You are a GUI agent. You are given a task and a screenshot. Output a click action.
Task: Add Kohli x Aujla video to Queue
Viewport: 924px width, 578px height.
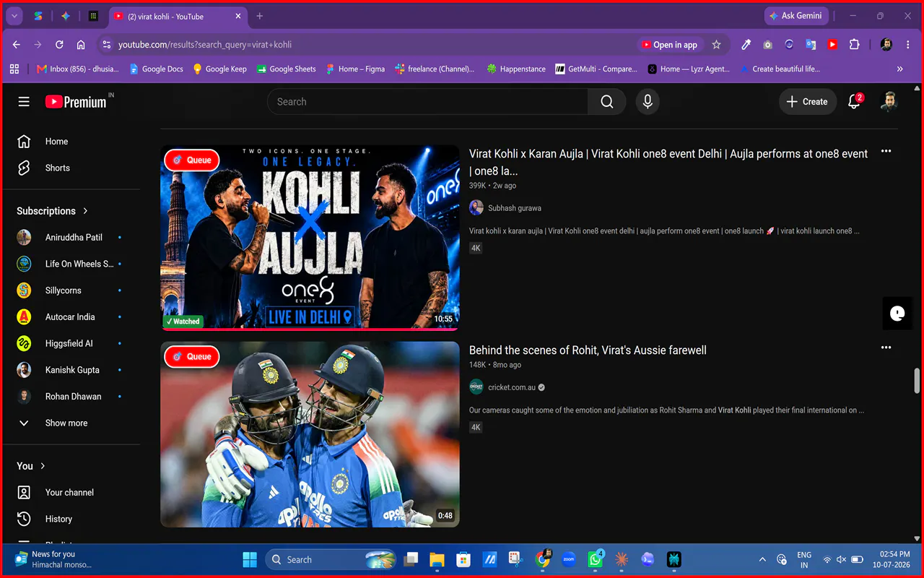(192, 160)
